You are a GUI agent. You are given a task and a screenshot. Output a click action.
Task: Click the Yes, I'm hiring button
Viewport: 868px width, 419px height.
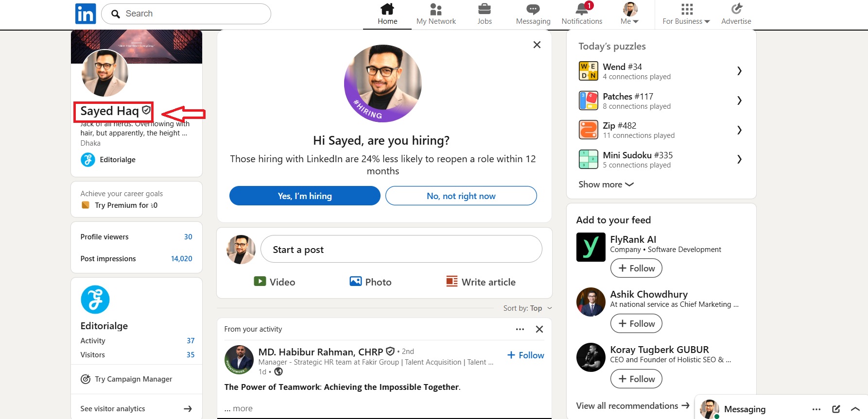[x=305, y=196]
